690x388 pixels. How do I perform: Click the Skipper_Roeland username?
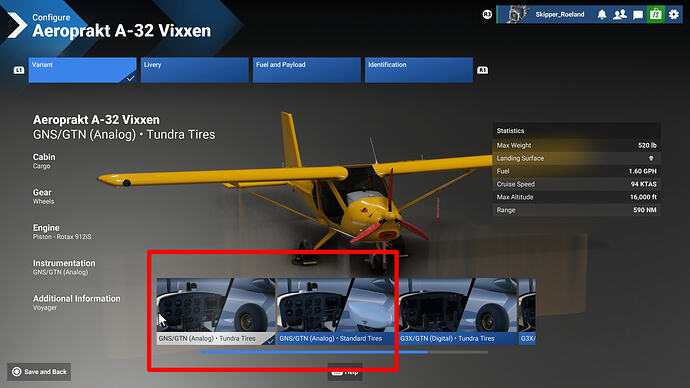560,15
